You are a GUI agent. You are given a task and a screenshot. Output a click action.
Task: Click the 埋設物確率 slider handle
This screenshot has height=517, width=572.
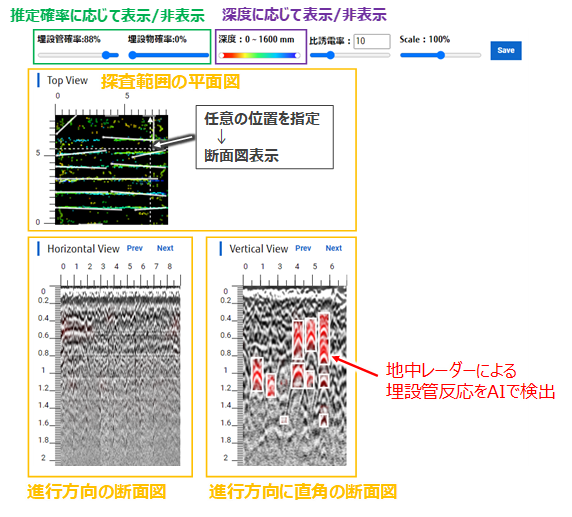(x=132, y=55)
